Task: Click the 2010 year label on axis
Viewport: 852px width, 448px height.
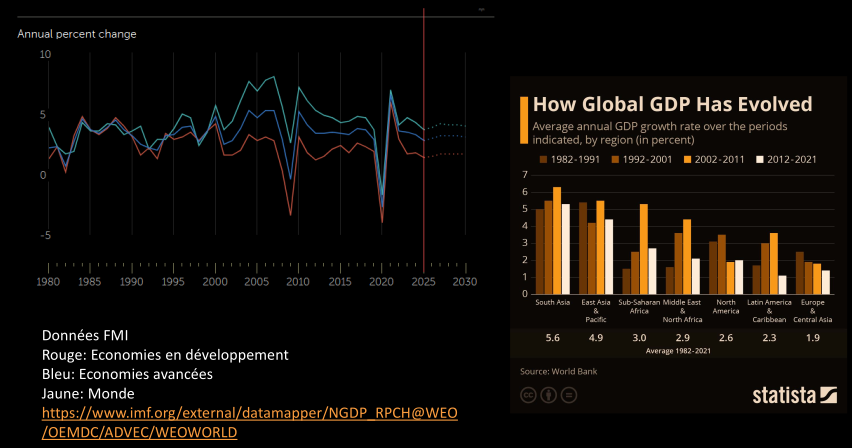Action: click(297, 283)
